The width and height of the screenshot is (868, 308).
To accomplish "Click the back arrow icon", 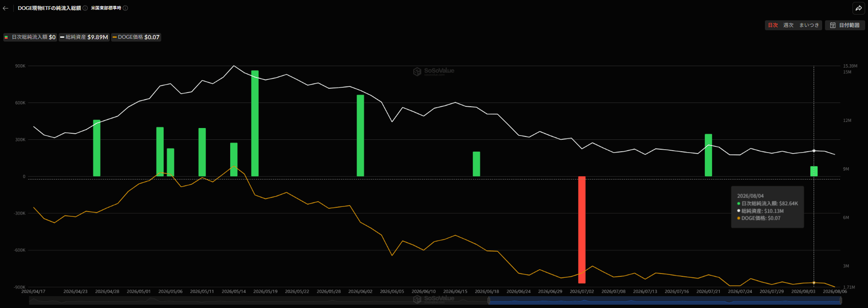I will coord(6,8).
